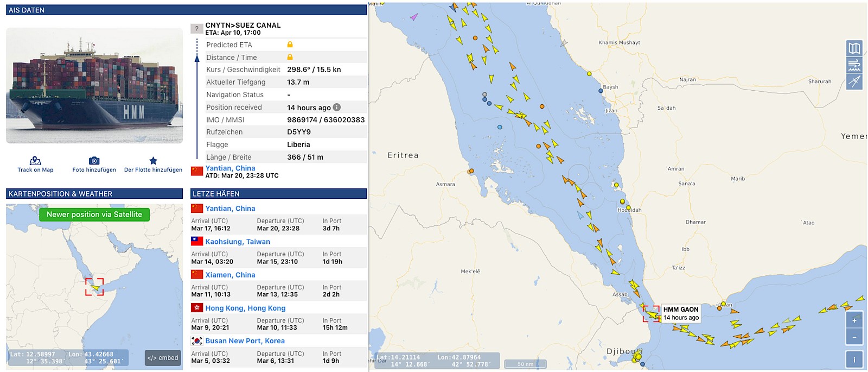868x372 pixels.
Task: Toggle the wind and waves weather overlay
Action: point(854,65)
